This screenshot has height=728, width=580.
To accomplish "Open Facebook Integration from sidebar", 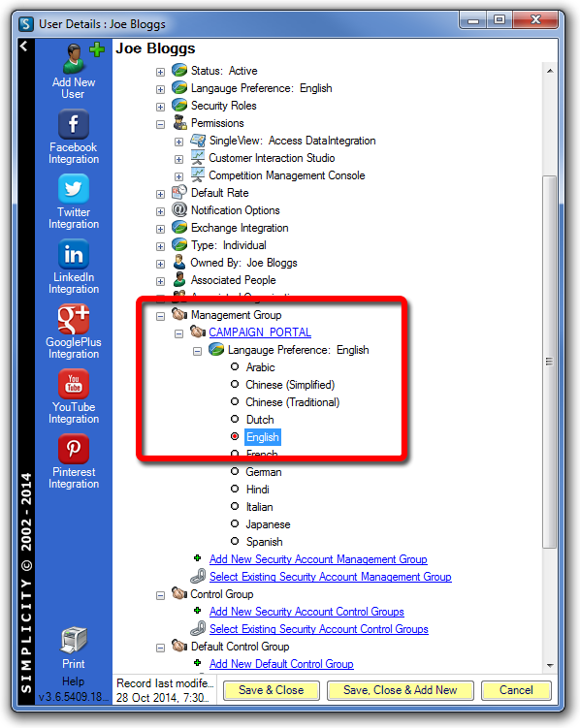I will (74, 124).
